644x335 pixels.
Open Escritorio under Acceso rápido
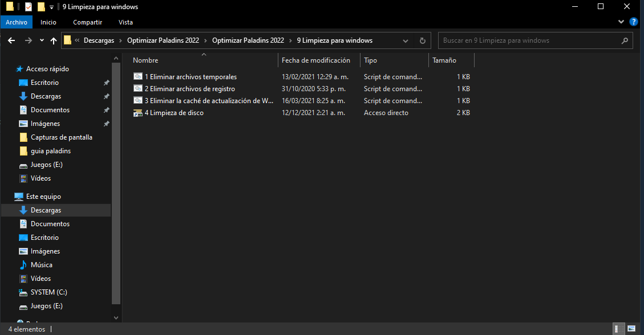(x=44, y=83)
